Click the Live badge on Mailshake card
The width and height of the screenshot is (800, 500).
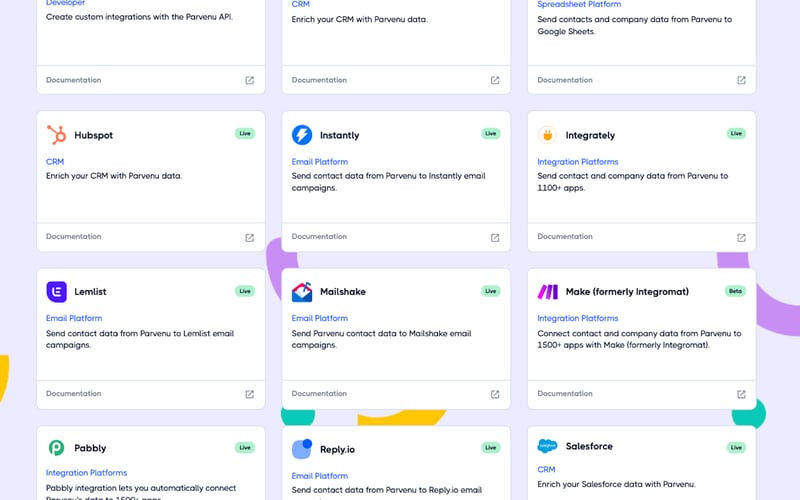(x=491, y=291)
